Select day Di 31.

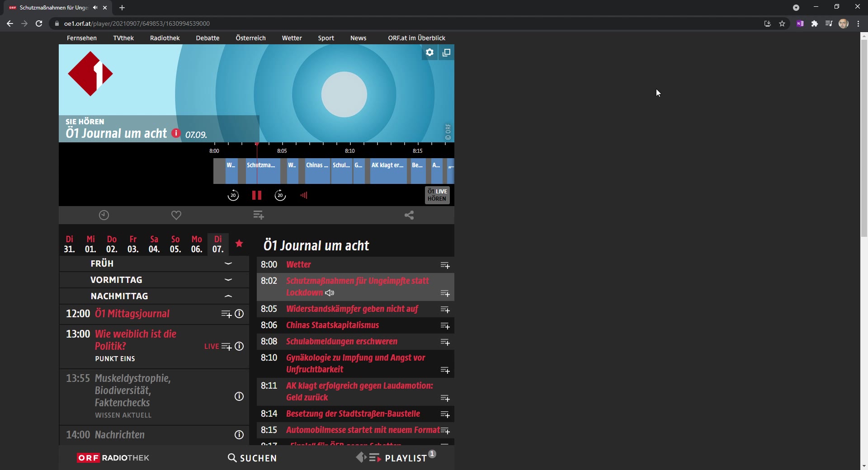[69, 244]
